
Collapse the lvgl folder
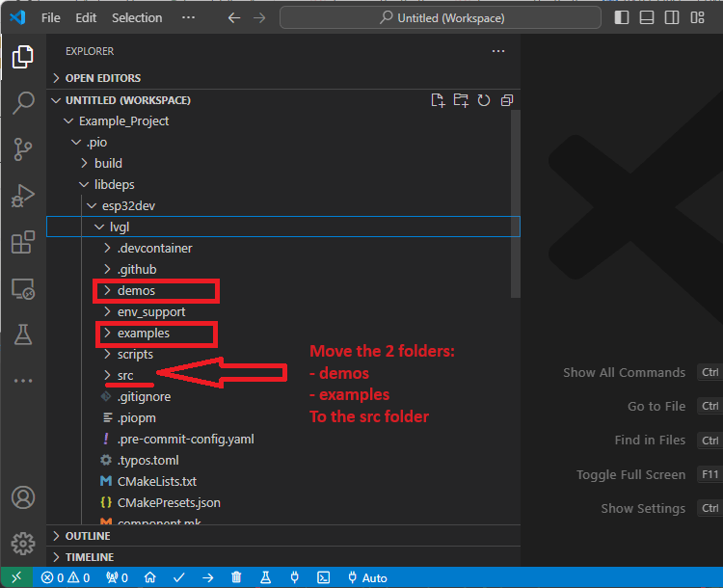pos(283,227)
